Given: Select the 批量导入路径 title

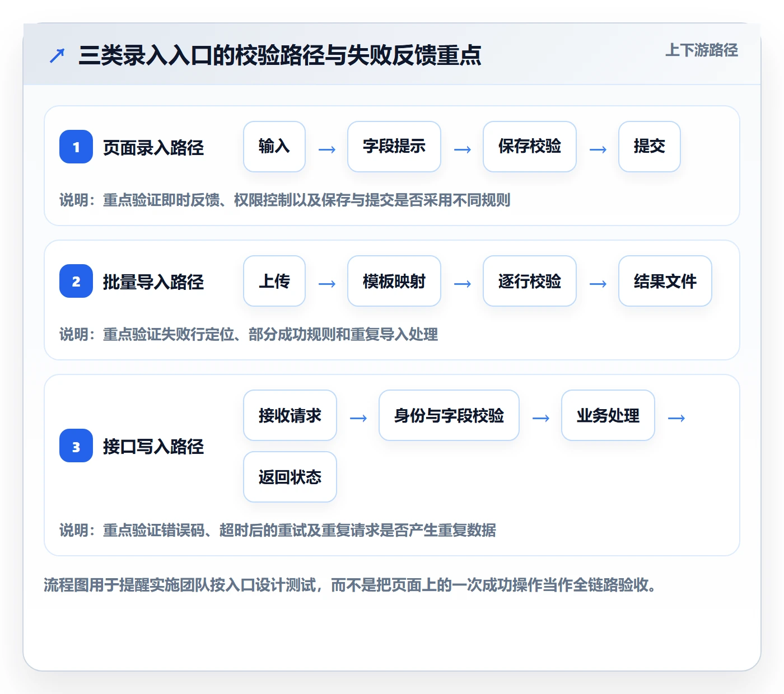Looking at the screenshot, I should (x=153, y=282).
